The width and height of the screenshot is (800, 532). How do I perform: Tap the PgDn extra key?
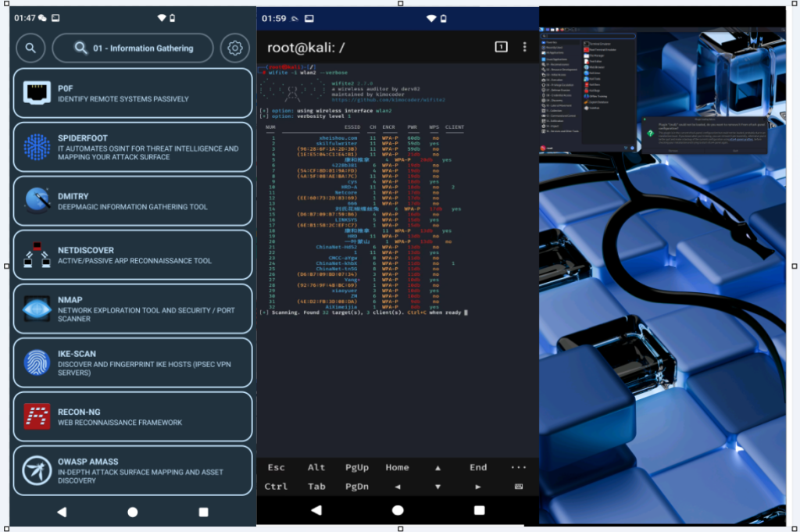pyautogui.click(x=356, y=487)
